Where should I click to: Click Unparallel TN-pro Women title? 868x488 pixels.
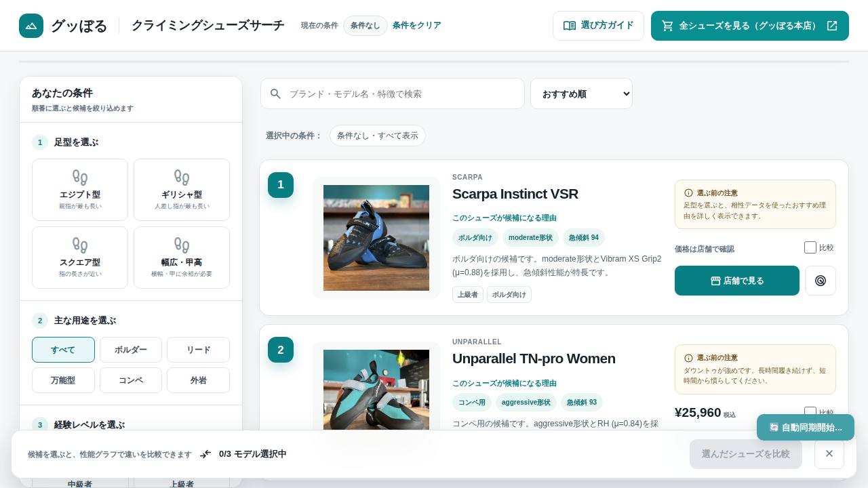tap(534, 359)
